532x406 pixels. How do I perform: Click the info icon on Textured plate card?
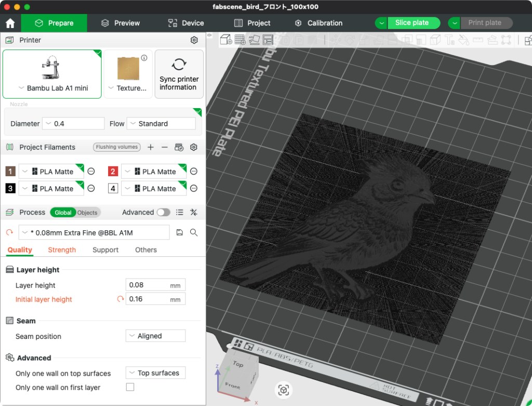tap(144, 58)
